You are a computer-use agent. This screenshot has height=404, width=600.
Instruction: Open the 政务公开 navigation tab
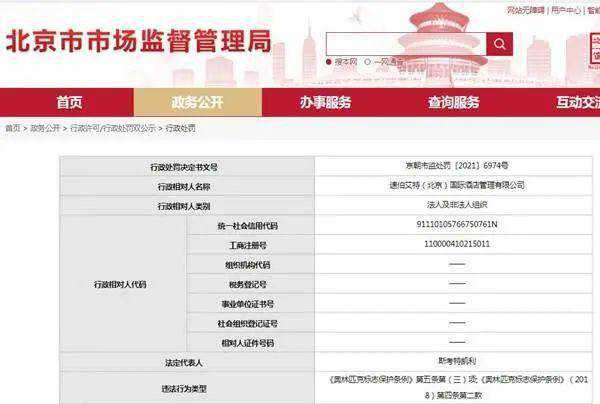pos(198,102)
